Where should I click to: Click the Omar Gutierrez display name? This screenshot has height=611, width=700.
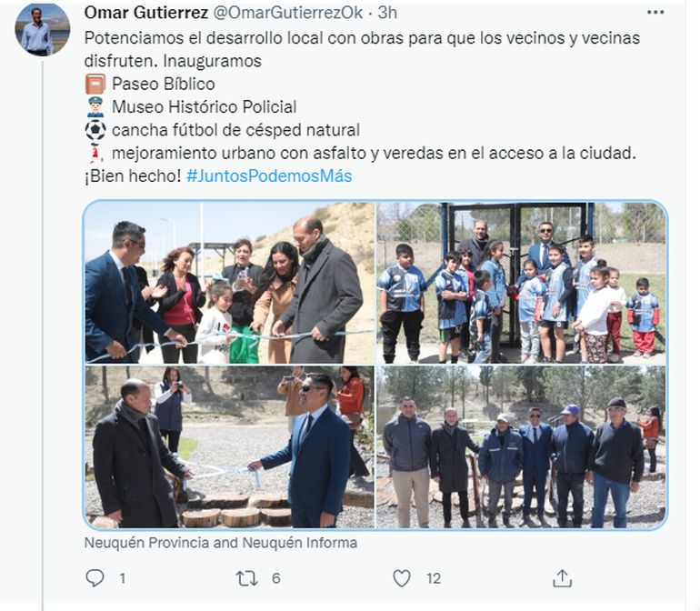(x=146, y=13)
